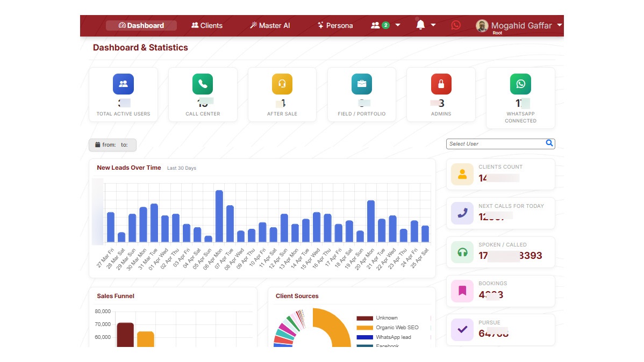Image resolution: width=644 pixels, height=362 pixels.
Task: Click the Organic Web SEO legend swatch
Action: click(364, 328)
